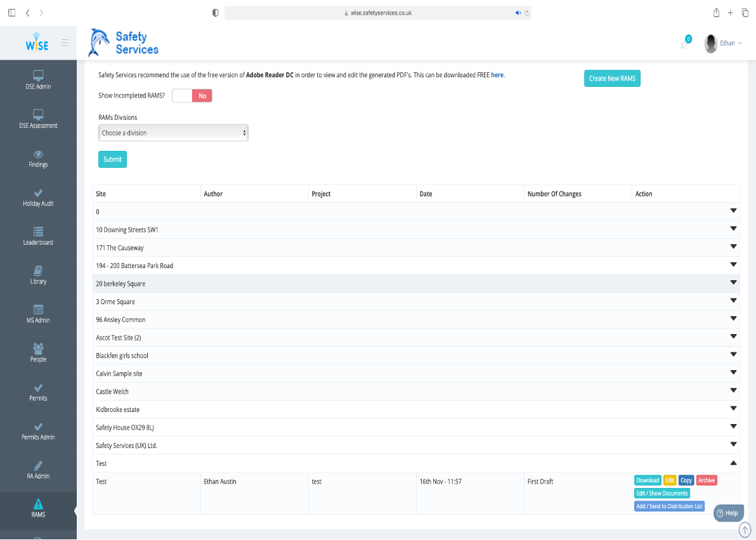Viewport: 756px width, 540px height.
Task: Expand the 171 The Causeway row
Action: (x=733, y=246)
